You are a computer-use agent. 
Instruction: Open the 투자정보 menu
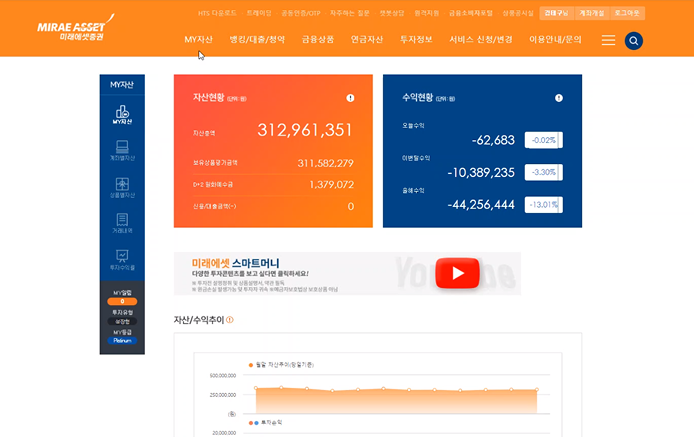point(416,39)
